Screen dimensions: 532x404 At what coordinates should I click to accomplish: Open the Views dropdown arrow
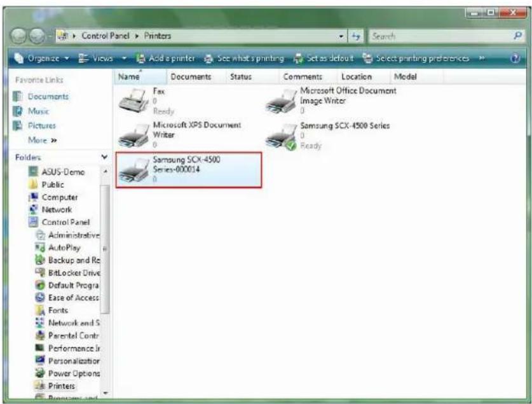click(x=124, y=59)
